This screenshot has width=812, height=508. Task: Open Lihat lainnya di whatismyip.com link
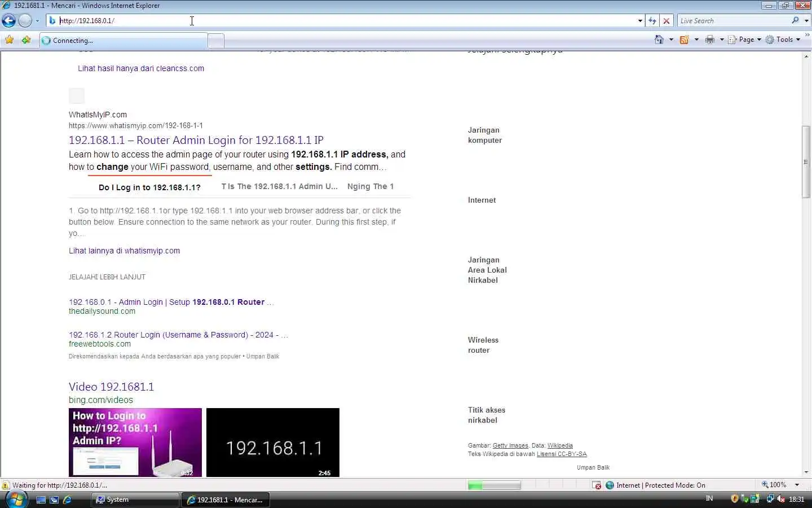click(124, 251)
